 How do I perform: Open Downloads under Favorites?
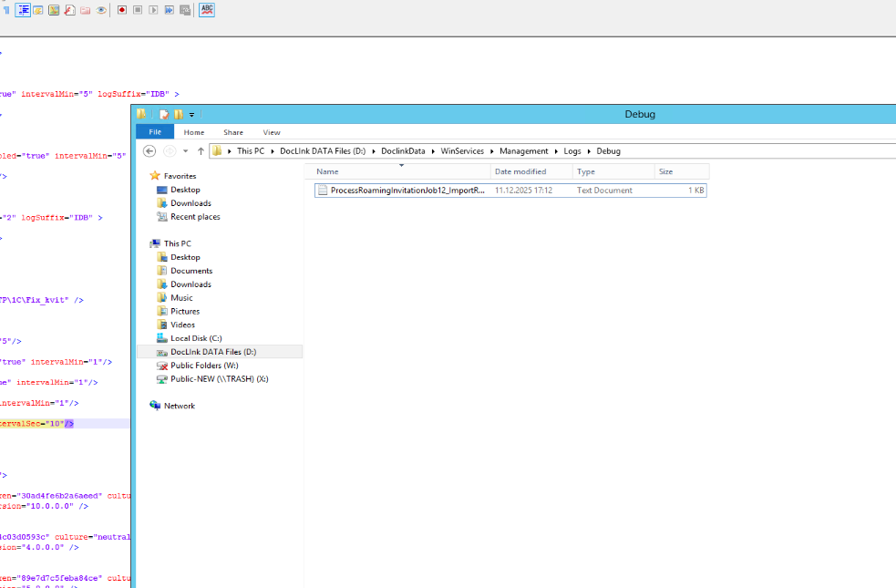[x=191, y=203]
